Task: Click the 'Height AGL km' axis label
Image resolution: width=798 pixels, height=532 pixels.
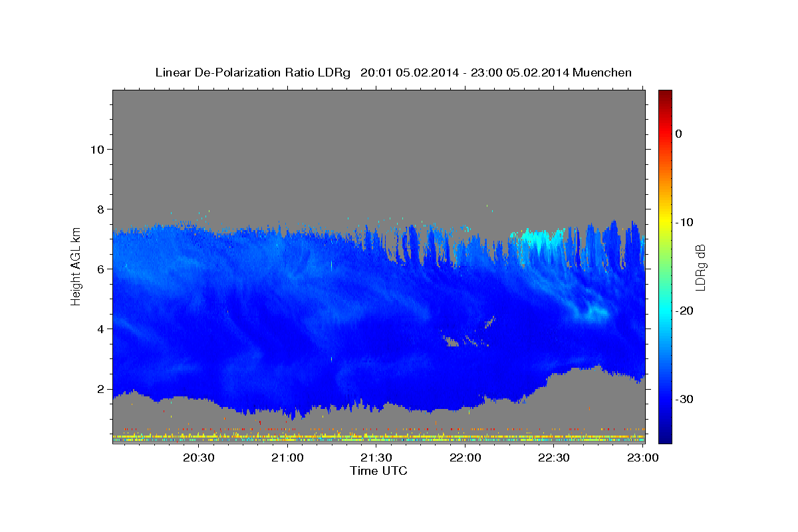Action: 76,267
